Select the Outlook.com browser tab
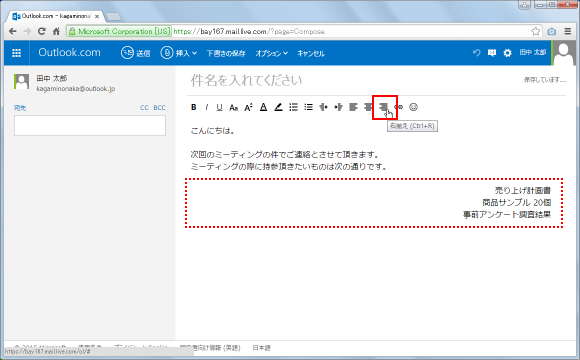The image size is (580, 360). coord(56,16)
